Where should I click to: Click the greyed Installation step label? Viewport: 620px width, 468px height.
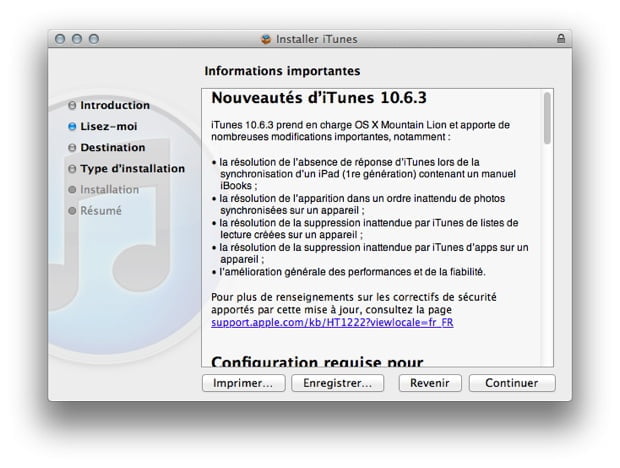110,190
